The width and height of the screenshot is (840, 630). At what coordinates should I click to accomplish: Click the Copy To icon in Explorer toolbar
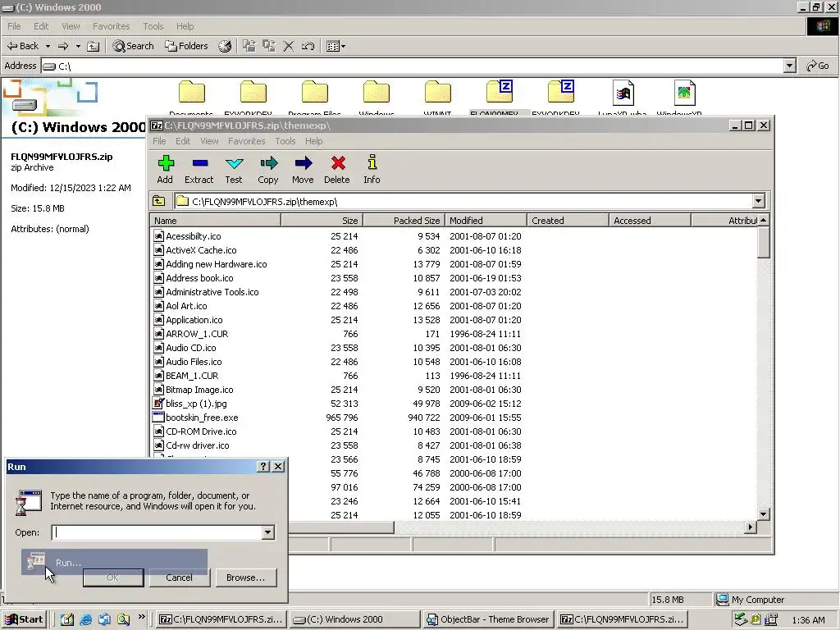269,46
